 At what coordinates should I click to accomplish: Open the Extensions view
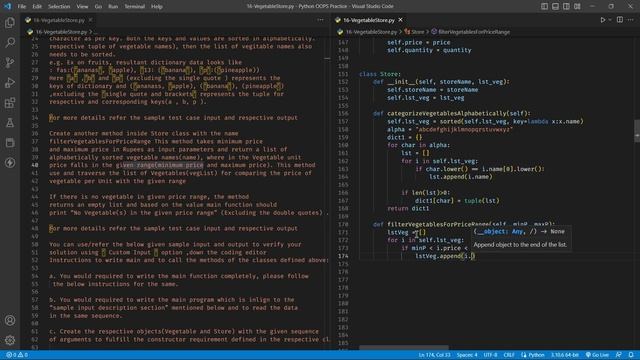coord(10,102)
